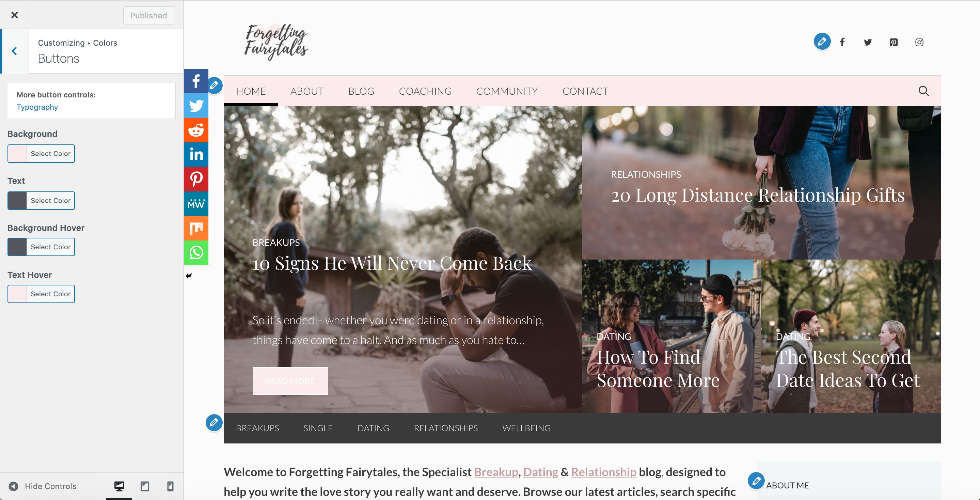This screenshot has height=500, width=980.
Task: Open the COACHING menu item
Action: click(425, 91)
